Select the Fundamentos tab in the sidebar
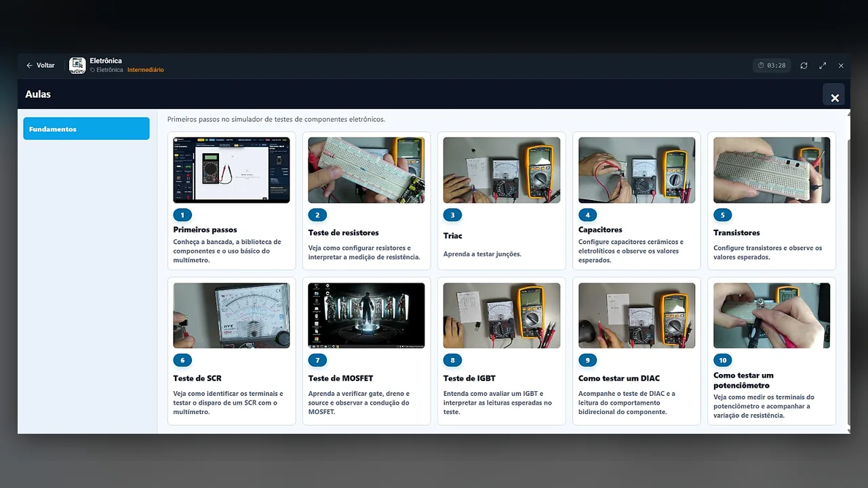Screen dimensions: 868x488 [86, 129]
